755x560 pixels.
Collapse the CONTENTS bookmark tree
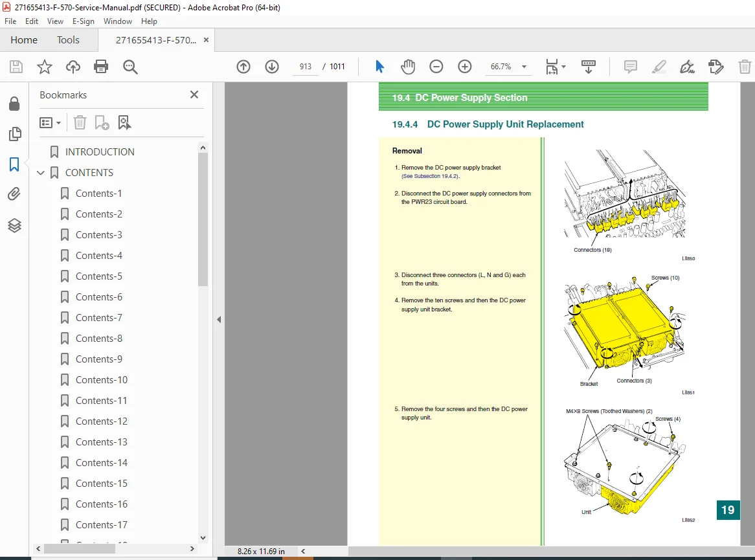coord(41,172)
